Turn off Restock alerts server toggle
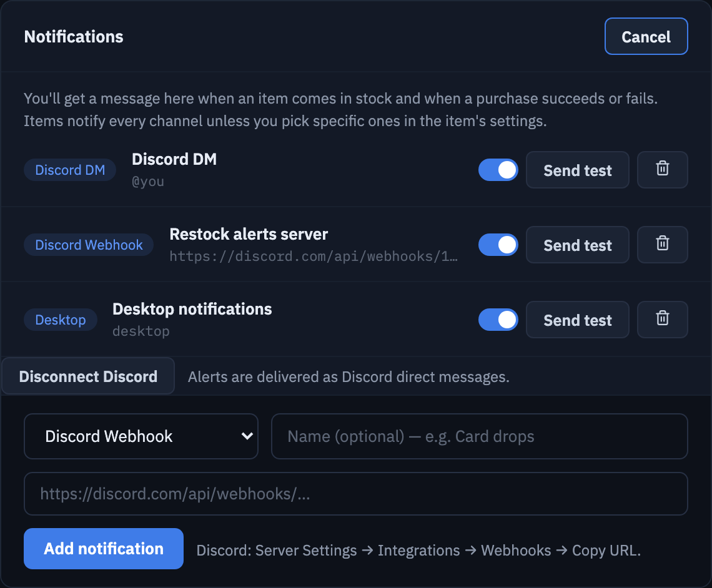Screen dimensions: 712x588 [x=498, y=245]
